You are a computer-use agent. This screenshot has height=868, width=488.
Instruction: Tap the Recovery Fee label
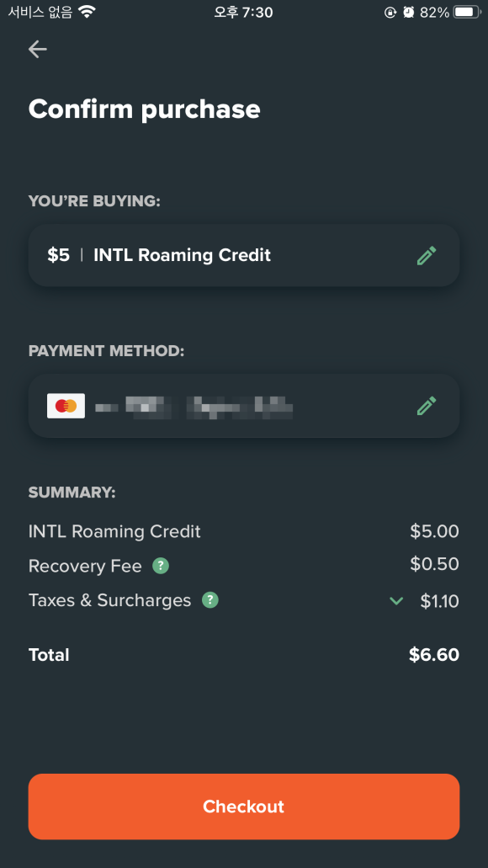click(x=85, y=566)
